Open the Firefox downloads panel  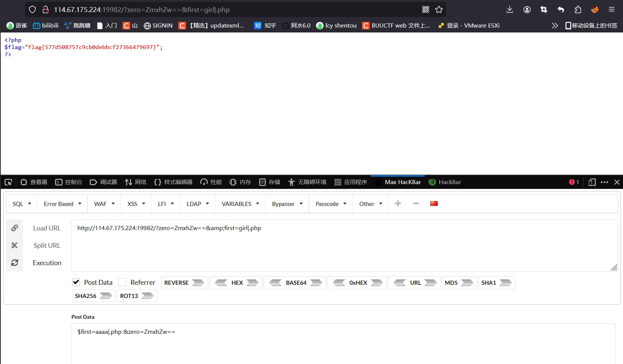pyautogui.click(x=510, y=9)
